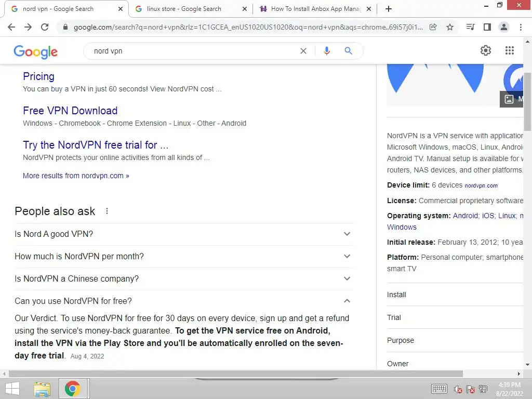Image resolution: width=532 pixels, height=399 pixels.
Task: Click the horizontal scrollbar thumb
Action: coord(236,374)
